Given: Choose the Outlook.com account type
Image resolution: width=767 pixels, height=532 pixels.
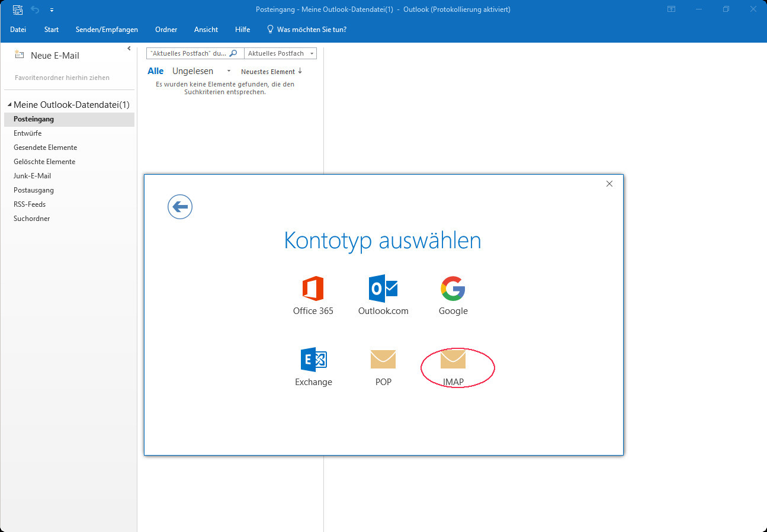Looking at the screenshot, I should point(383,295).
